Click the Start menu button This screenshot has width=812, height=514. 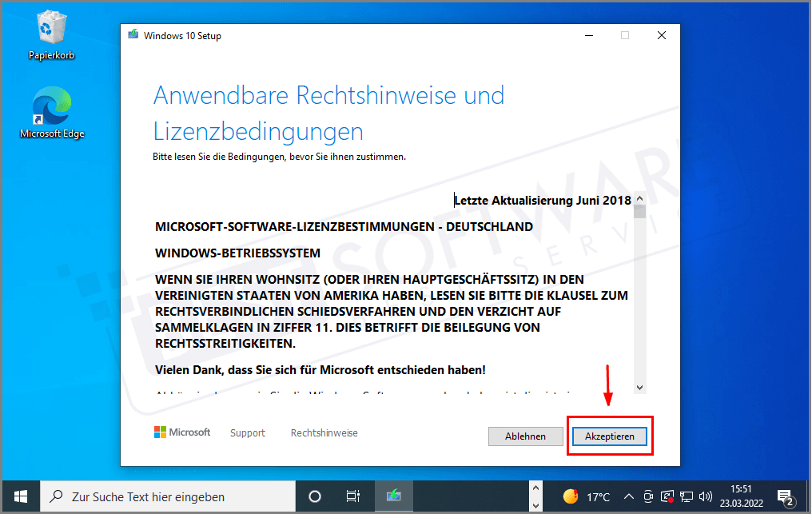click(19, 496)
